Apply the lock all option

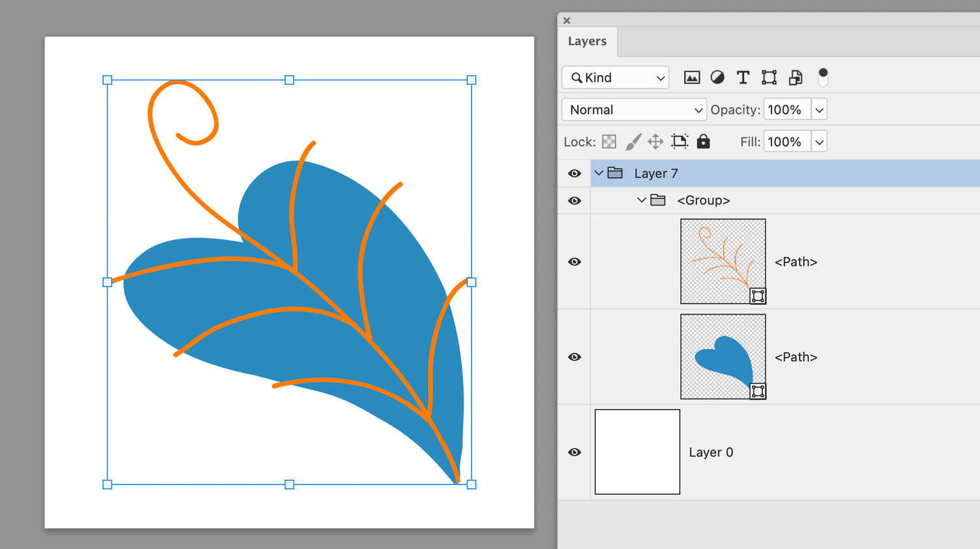[703, 141]
